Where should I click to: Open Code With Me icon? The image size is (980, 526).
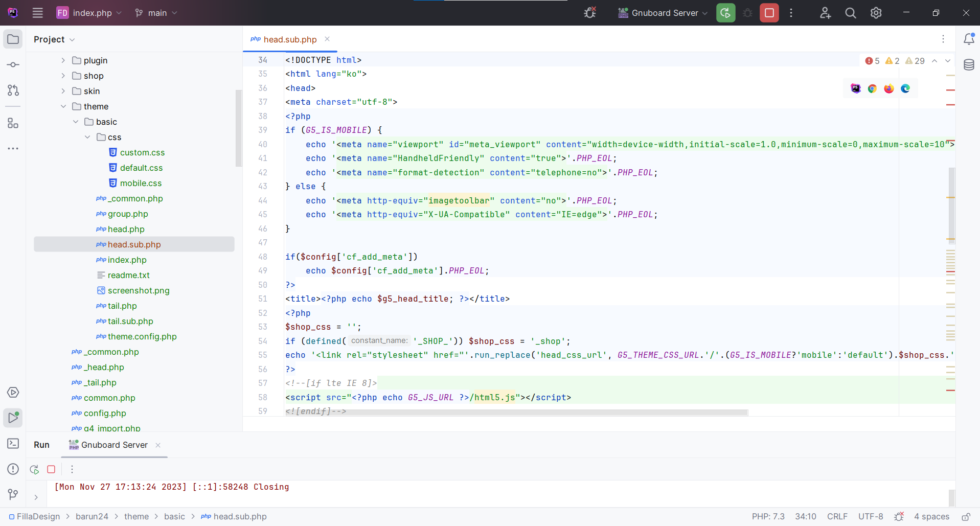pos(825,13)
